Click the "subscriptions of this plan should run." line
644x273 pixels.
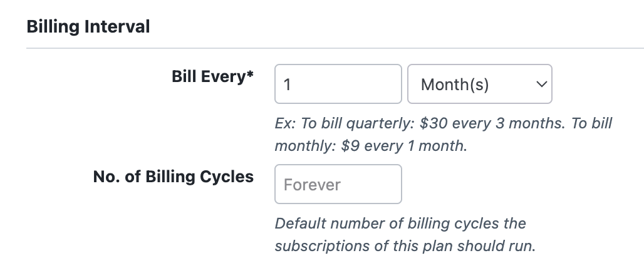coord(405,246)
